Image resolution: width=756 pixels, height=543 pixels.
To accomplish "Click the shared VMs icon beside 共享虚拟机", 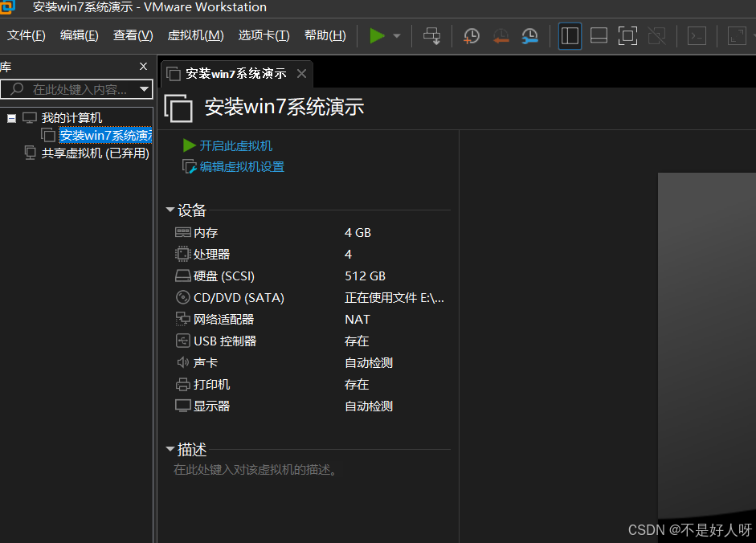I will pos(30,153).
